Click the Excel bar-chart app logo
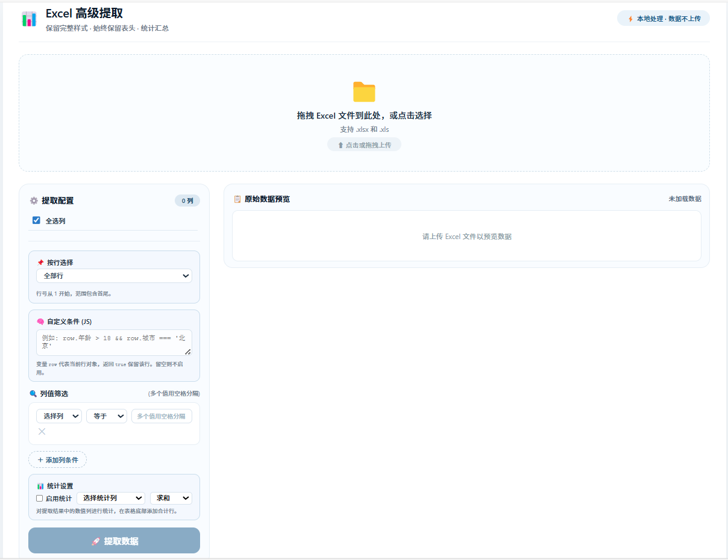 point(29,19)
